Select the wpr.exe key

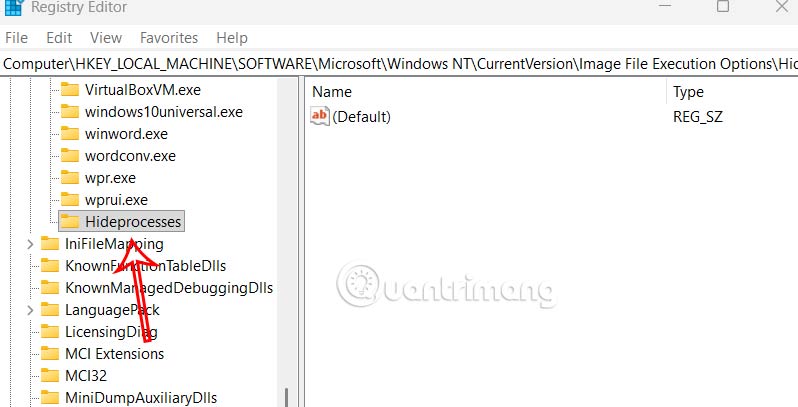click(110, 178)
